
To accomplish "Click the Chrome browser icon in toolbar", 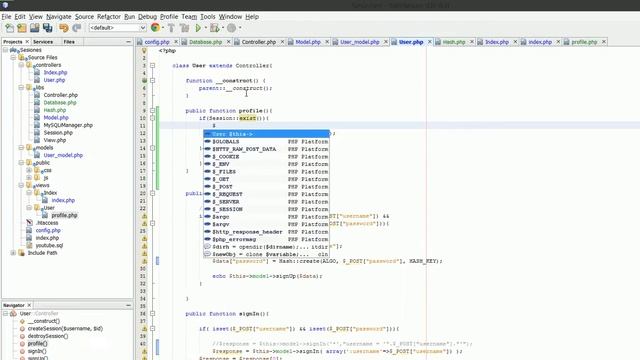I will 155,28.
